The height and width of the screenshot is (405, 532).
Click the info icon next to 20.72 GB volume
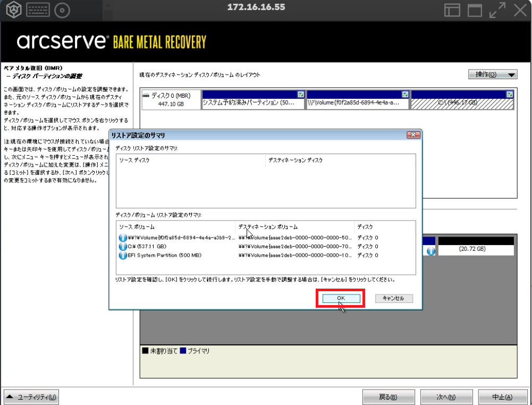(431, 251)
